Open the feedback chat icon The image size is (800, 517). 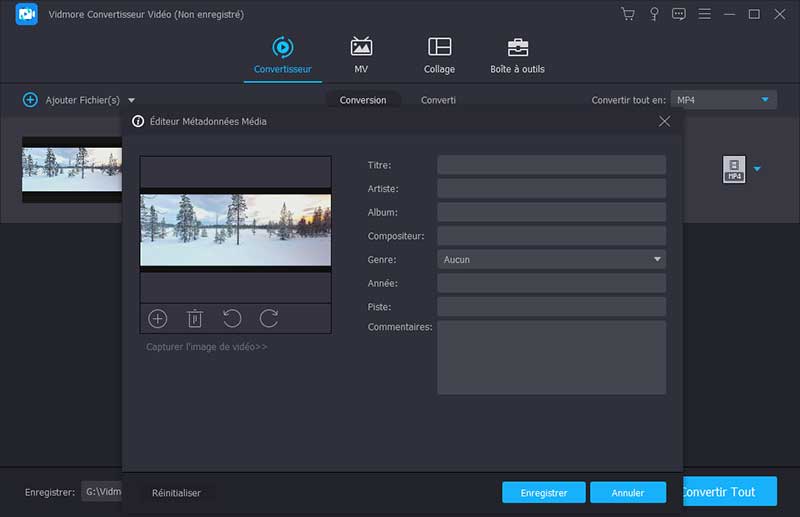tap(680, 14)
